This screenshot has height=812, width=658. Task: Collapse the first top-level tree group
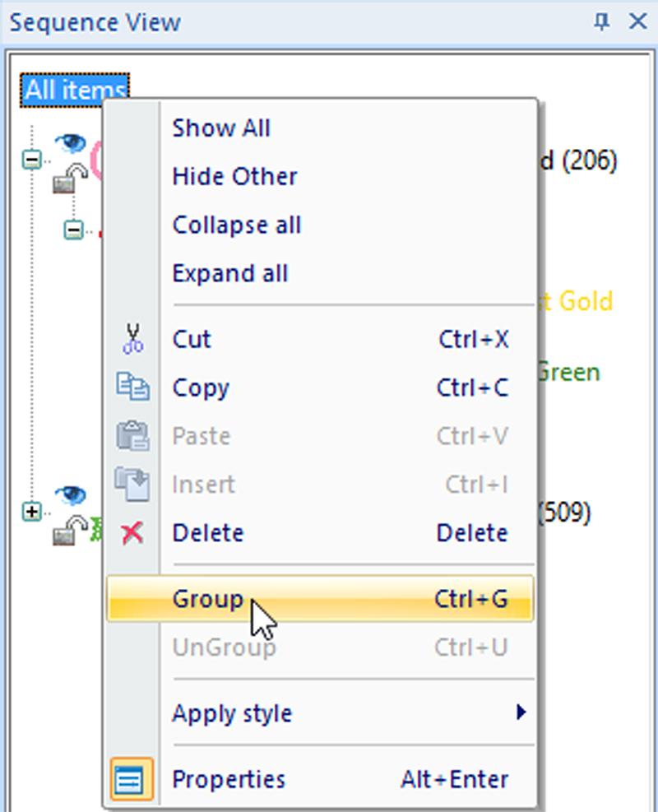[31, 161]
